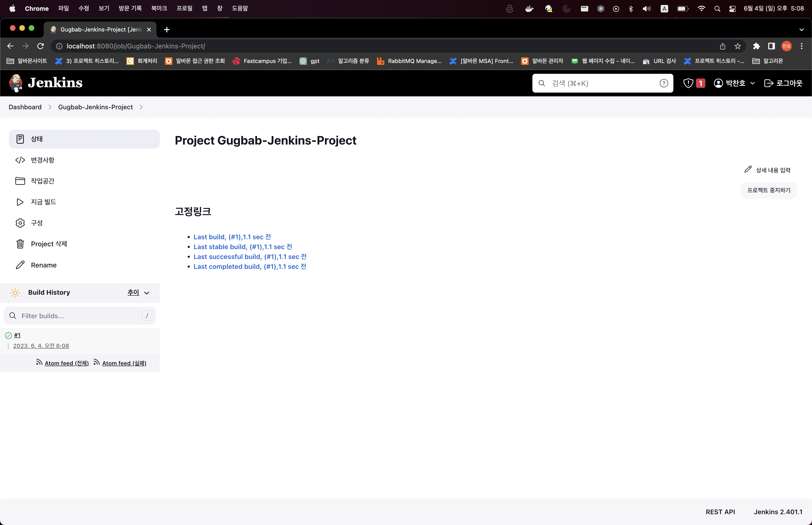812x525 pixels.
Task: Open Last stable build link
Action: [242, 247]
